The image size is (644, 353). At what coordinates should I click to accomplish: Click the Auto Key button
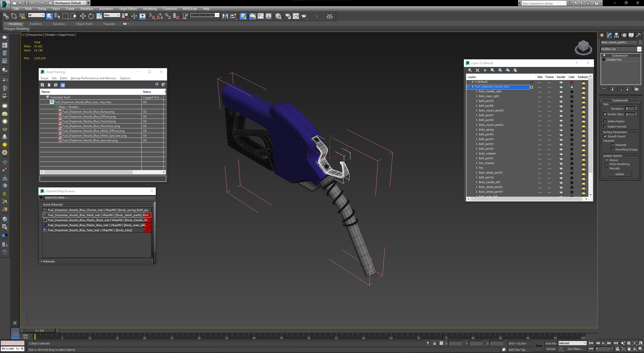pyautogui.click(x=551, y=343)
